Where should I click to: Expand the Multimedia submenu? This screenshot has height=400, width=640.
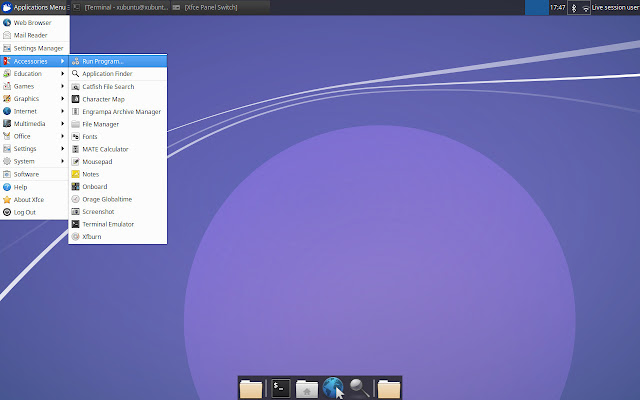point(34,124)
